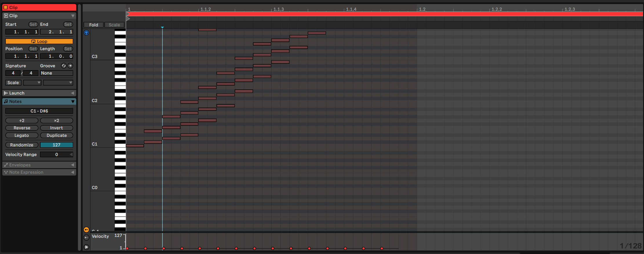The width and height of the screenshot is (644, 254).
Task: Click the Groove commit arrow icon
Action: pos(70,66)
